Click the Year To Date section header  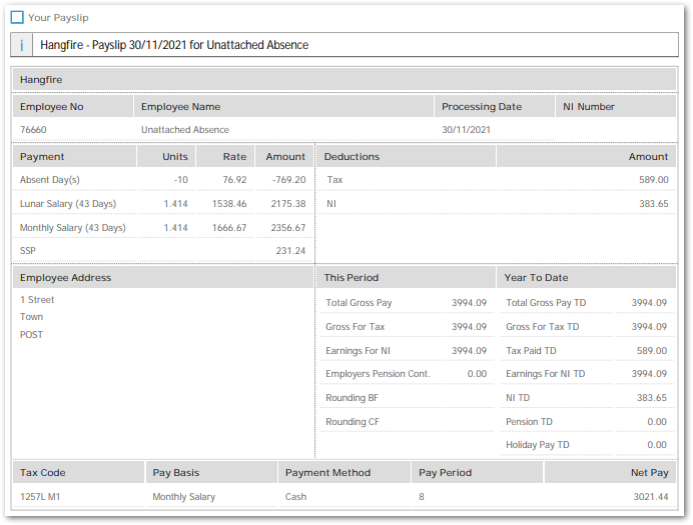coord(537,278)
